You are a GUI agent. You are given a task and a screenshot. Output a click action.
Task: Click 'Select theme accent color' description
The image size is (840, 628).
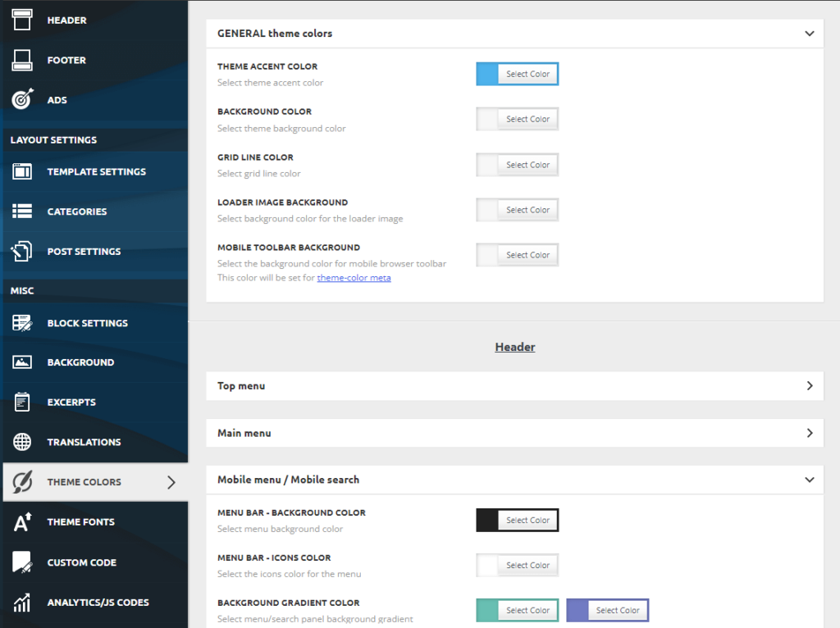[x=270, y=83]
